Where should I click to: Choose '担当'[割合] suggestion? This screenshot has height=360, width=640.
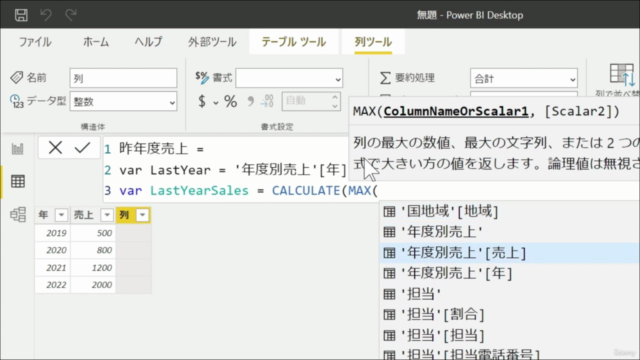(x=509, y=314)
